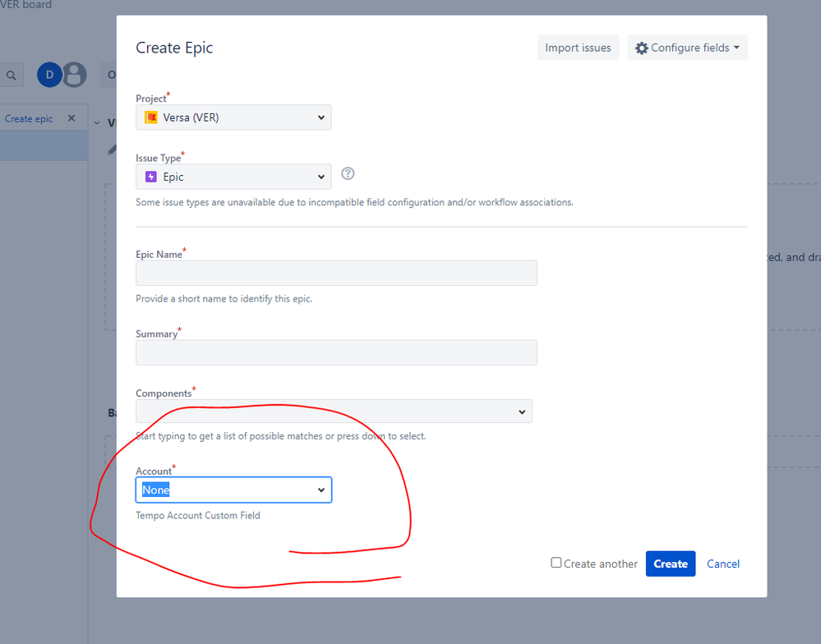Click the Import issues button
This screenshot has height=644, width=821.
pos(578,48)
